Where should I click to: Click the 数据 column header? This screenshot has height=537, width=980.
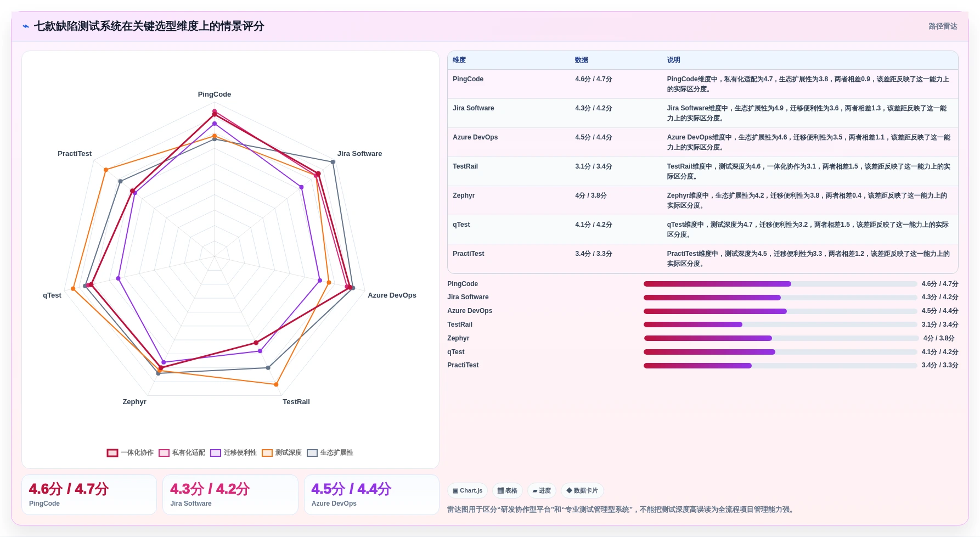coord(582,60)
